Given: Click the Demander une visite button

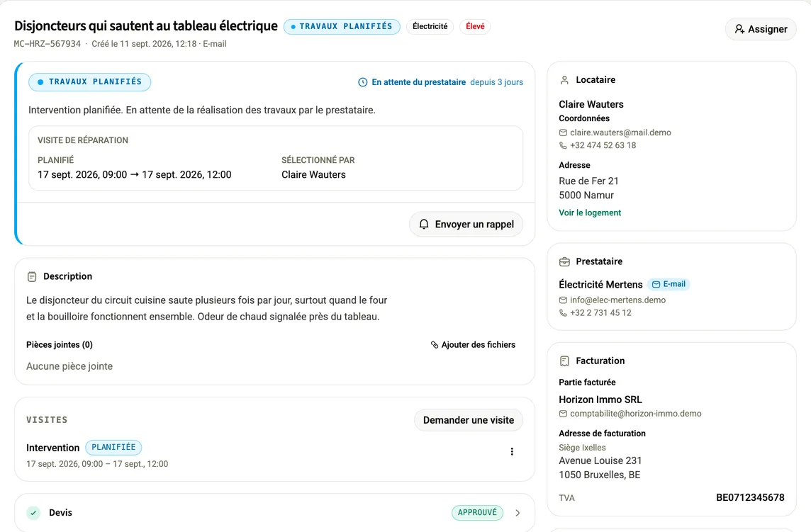Looking at the screenshot, I should pyautogui.click(x=468, y=420).
